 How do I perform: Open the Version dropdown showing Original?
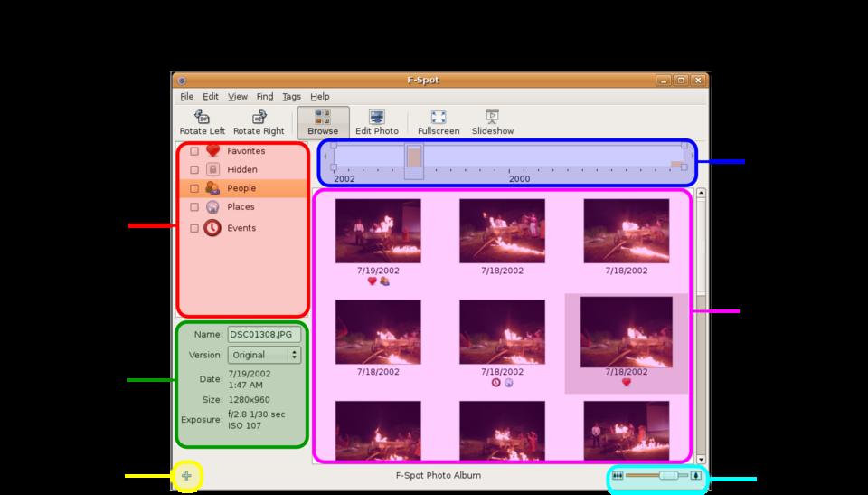click(x=264, y=355)
